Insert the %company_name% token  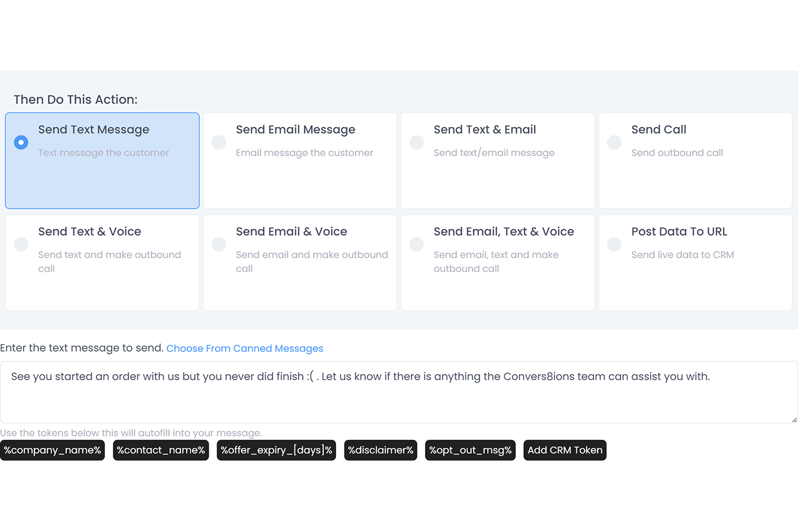click(53, 450)
